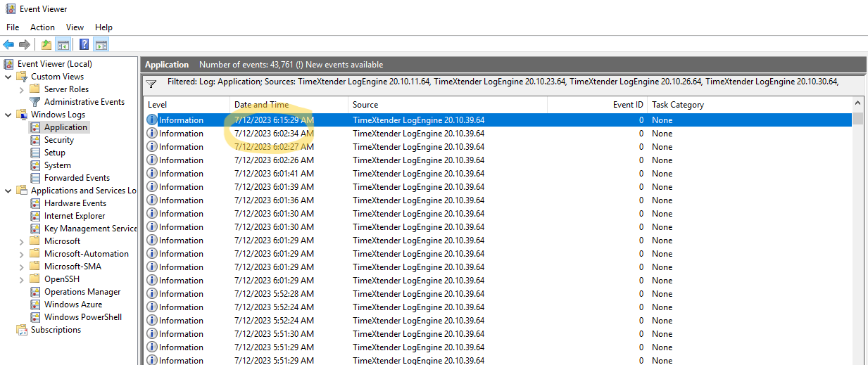The width and height of the screenshot is (868, 365).
Task: Sort by the Source column header
Action: 448,105
